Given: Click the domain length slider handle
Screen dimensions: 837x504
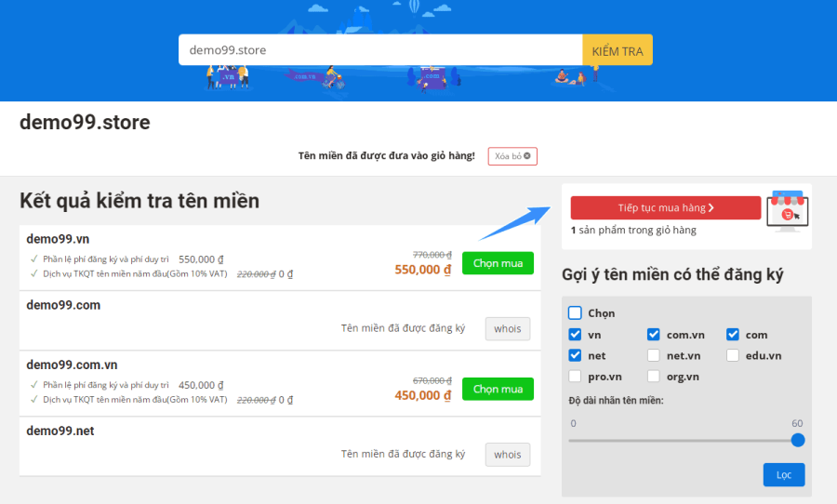Looking at the screenshot, I should tap(798, 441).
